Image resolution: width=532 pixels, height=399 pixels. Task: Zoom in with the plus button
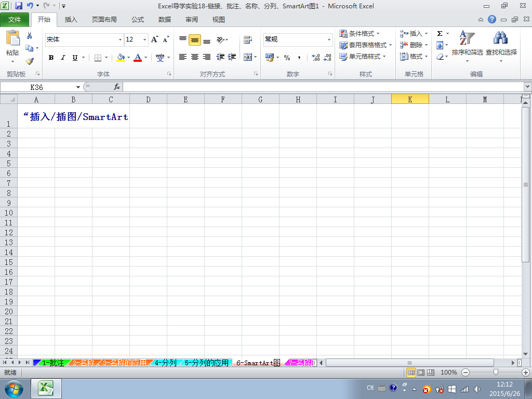(x=526, y=373)
